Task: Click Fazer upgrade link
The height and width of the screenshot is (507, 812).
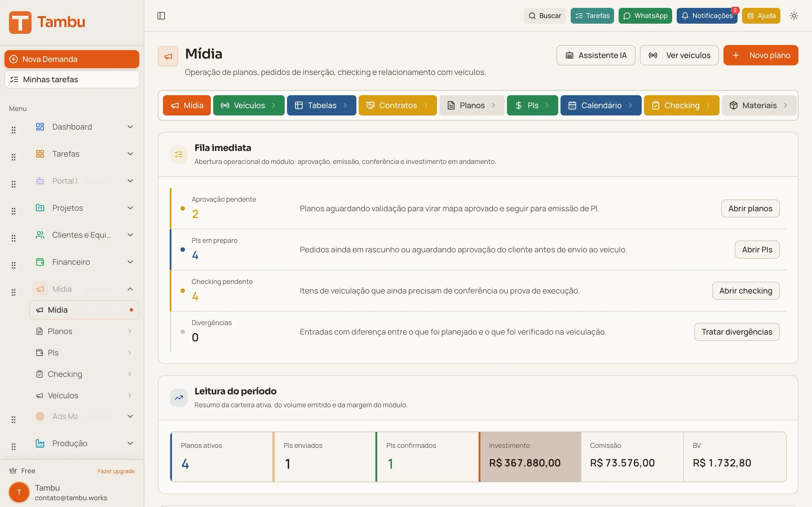Action: (x=116, y=471)
